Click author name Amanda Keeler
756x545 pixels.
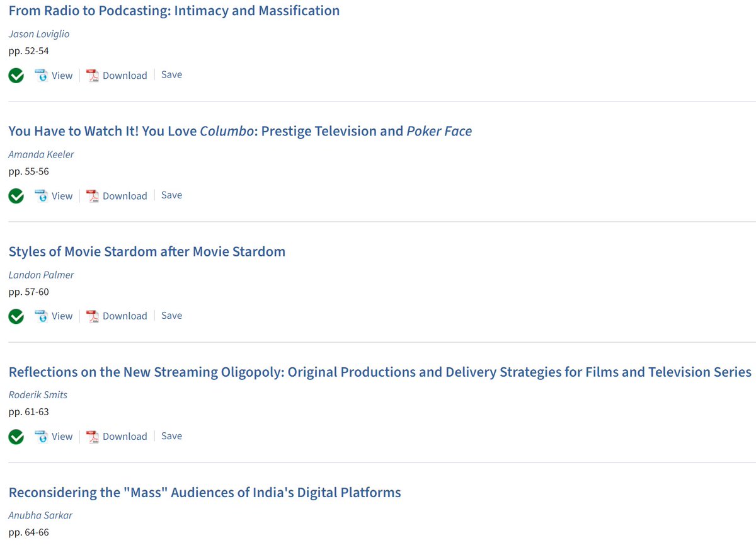[x=41, y=154]
